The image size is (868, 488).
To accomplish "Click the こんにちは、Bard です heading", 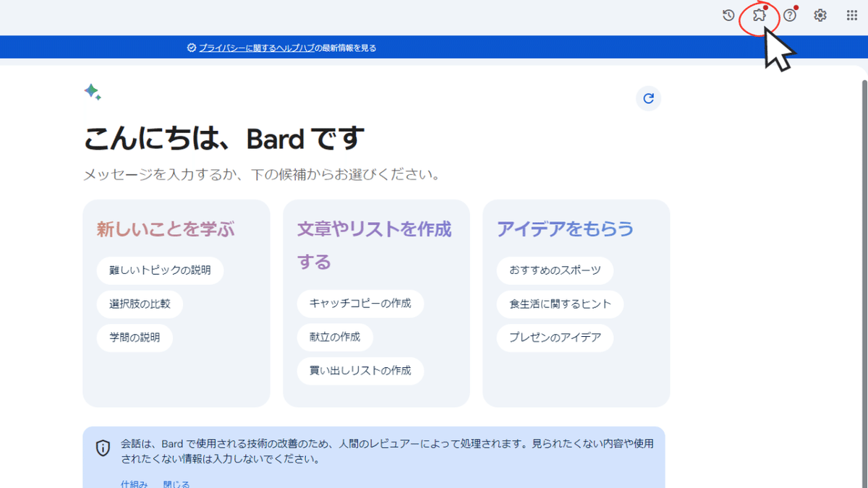I will click(x=224, y=139).
